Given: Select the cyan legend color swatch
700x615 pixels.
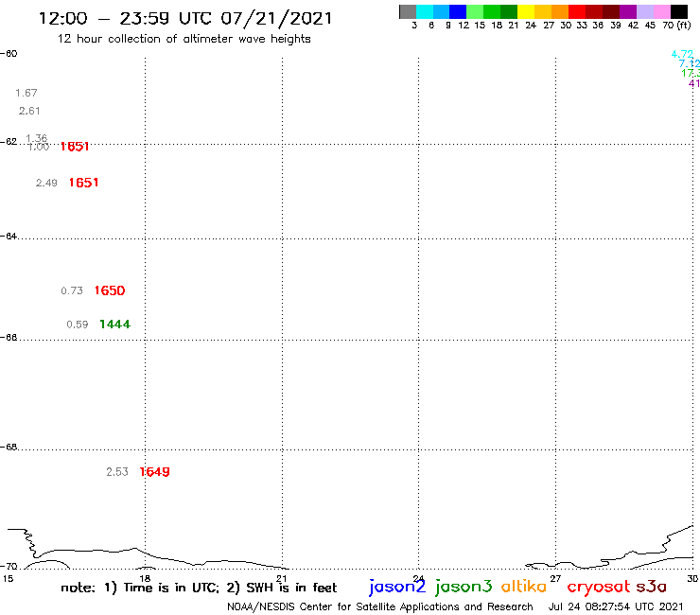Looking at the screenshot, I should [x=425, y=11].
